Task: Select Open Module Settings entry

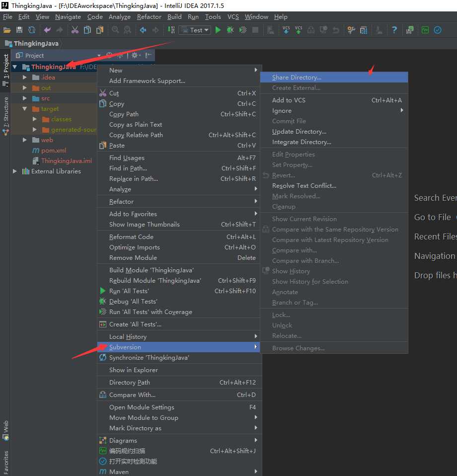Action: (179, 407)
